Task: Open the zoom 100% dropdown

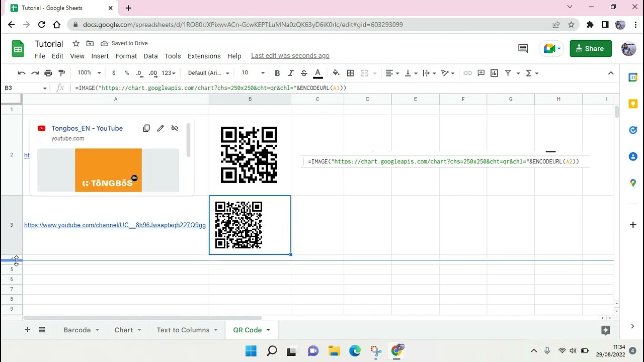Action: 89,73
